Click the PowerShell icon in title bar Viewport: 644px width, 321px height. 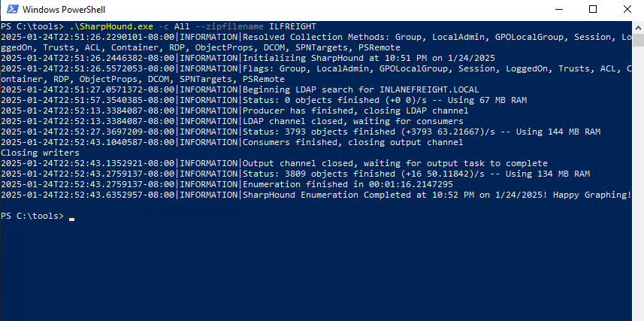click(x=11, y=11)
